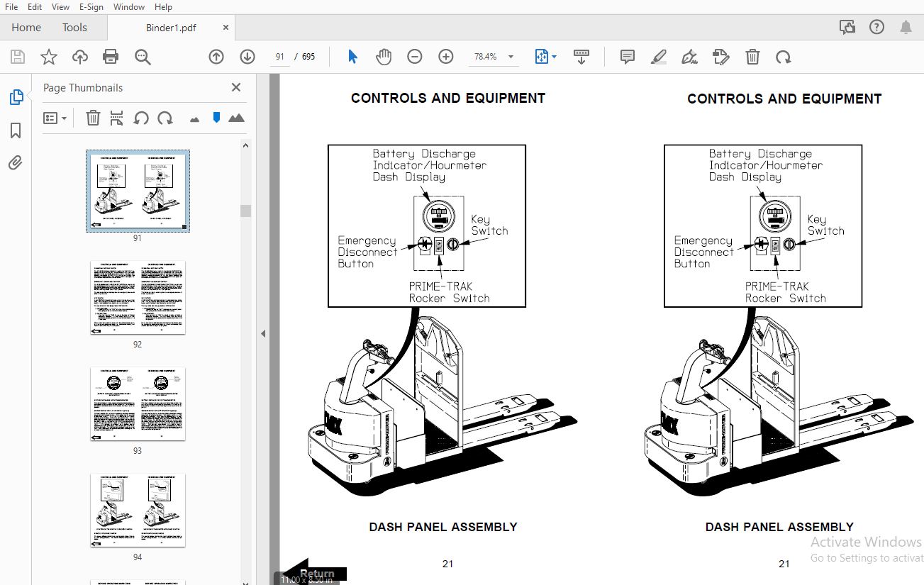Click the thumbnails scroll up arrow
The image size is (924, 585).
tap(245, 146)
